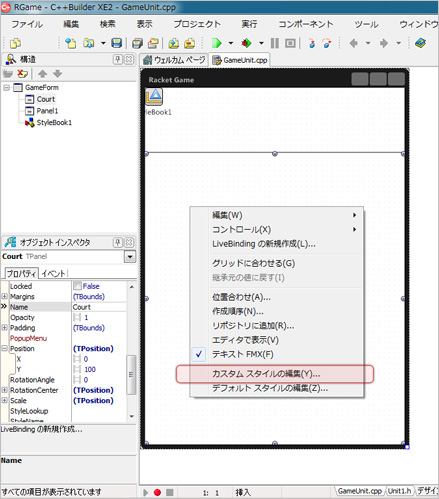This screenshot has height=499, width=439.
Task: Expand the Margins property
Action: (x=5, y=296)
